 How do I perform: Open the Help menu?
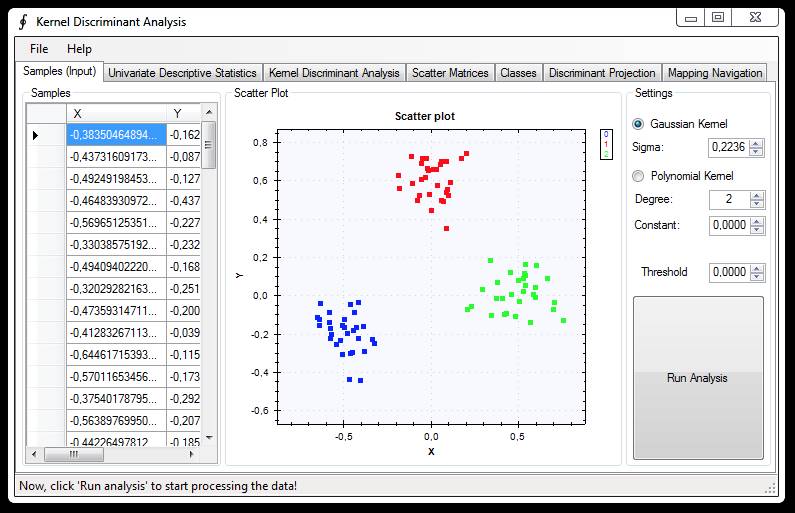point(79,49)
